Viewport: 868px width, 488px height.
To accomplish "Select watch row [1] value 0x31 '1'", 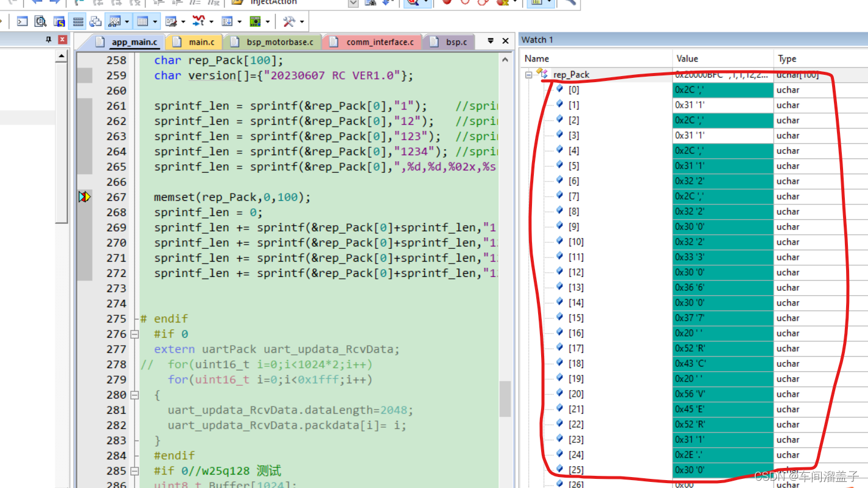I will pos(723,105).
